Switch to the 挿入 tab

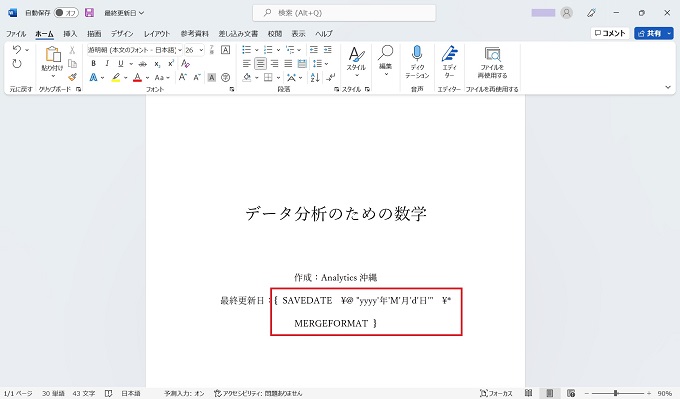pos(70,33)
